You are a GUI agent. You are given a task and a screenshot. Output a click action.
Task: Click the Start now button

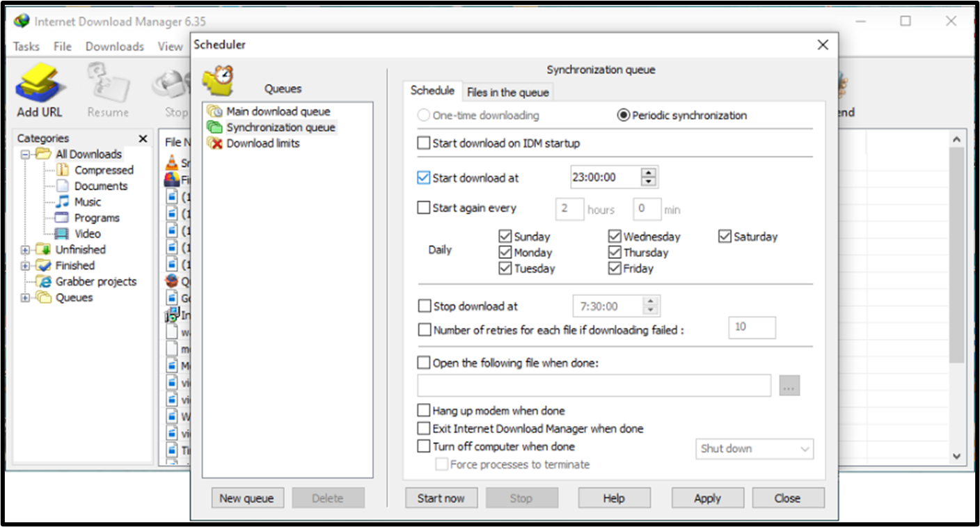tap(441, 498)
